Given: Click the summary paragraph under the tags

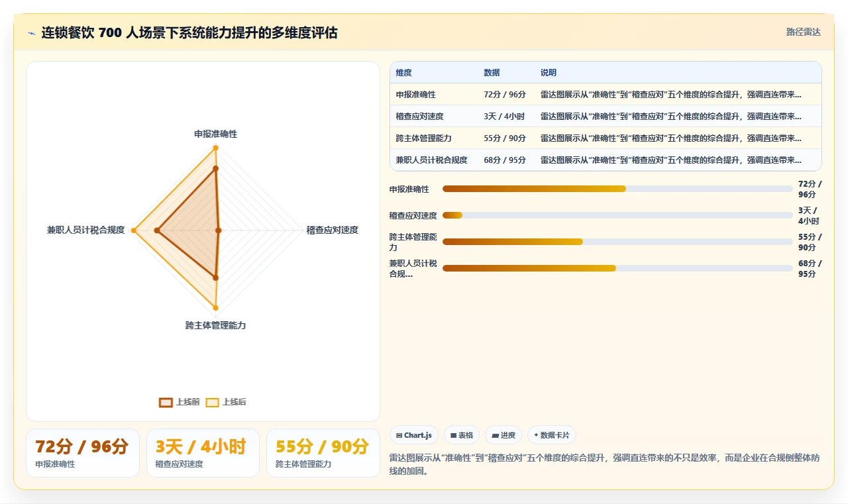Looking at the screenshot, I should click(x=606, y=464).
